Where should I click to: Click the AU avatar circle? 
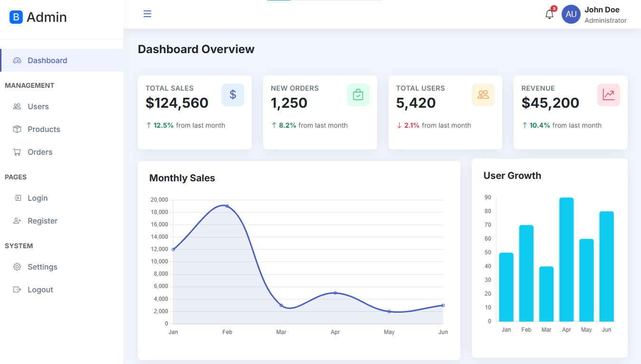571,14
